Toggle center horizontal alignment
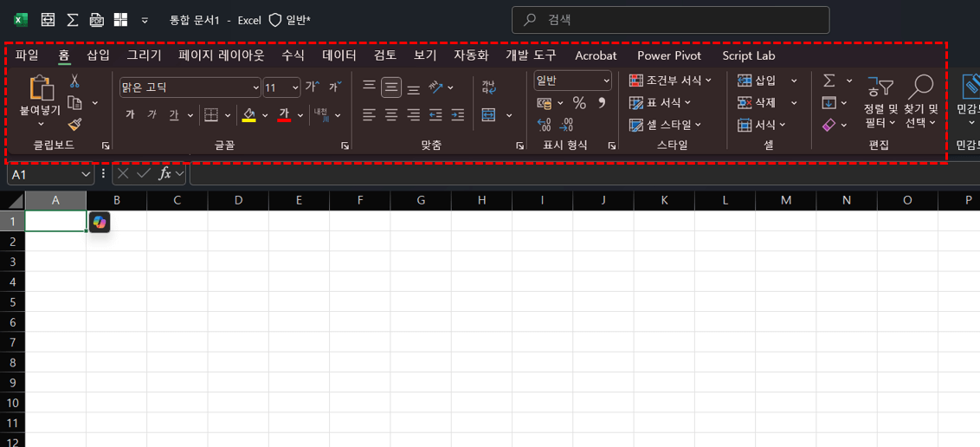This screenshot has height=447, width=980. point(391,115)
